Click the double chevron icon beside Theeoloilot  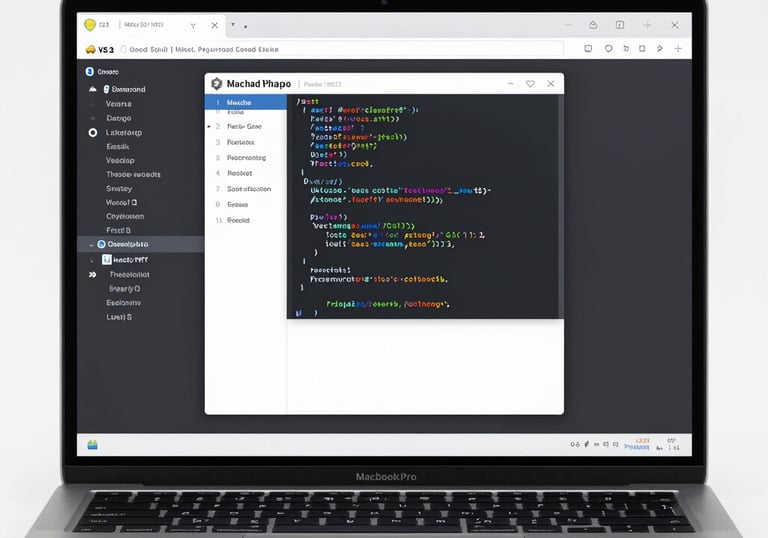point(92,274)
